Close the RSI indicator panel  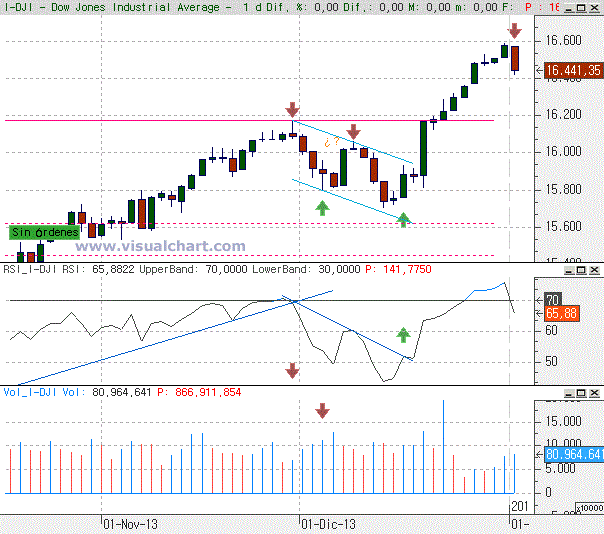pyautogui.click(x=594, y=270)
